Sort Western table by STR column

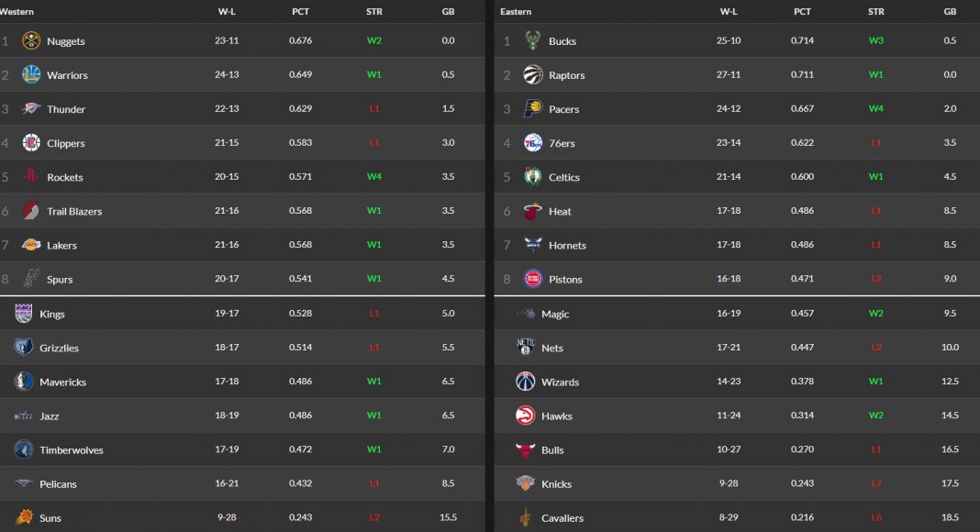coord(374,12)
